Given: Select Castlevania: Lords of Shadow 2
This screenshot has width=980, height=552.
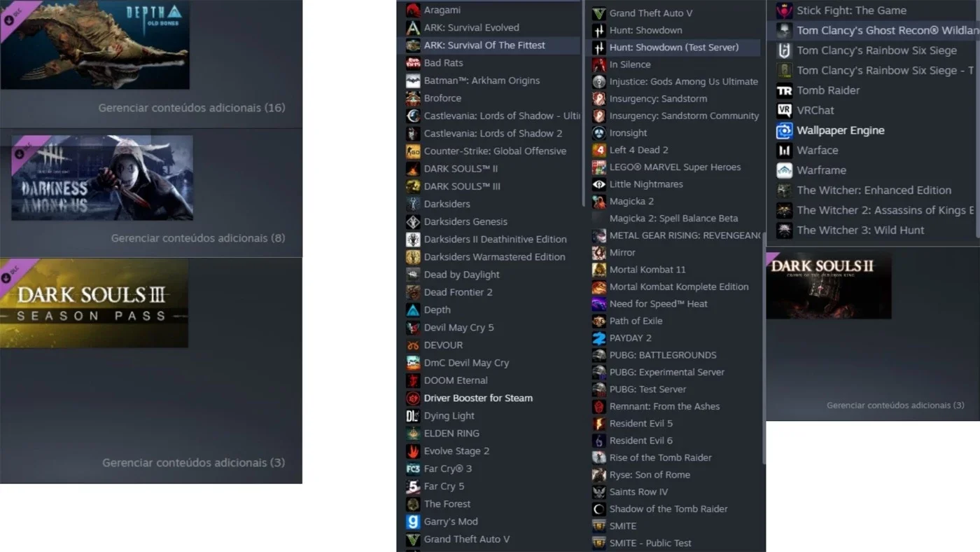Looking at the screenshot, I should coord(493,134).
